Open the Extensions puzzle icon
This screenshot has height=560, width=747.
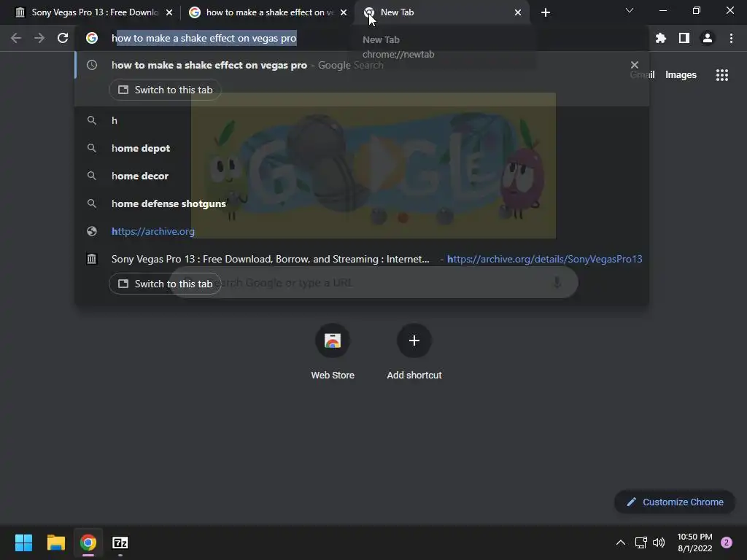tap(660, 38)
